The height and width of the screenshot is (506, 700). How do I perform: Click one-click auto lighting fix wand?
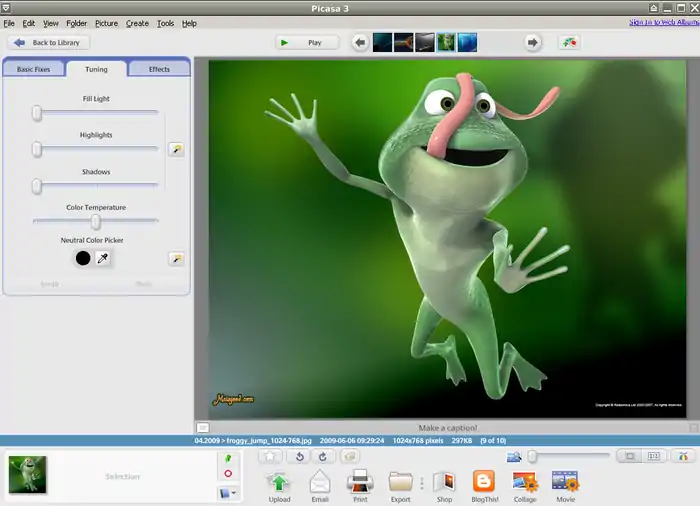176,149
